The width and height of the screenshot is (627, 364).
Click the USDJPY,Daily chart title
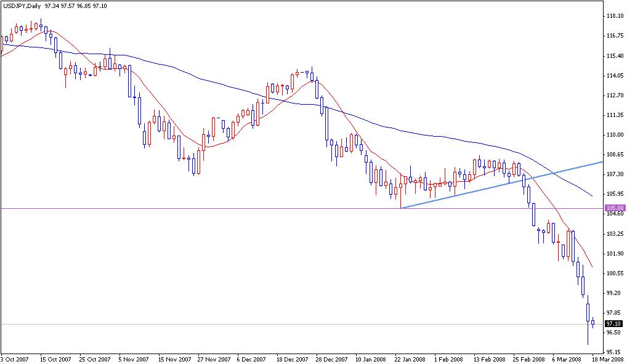(x=22, y=6)
